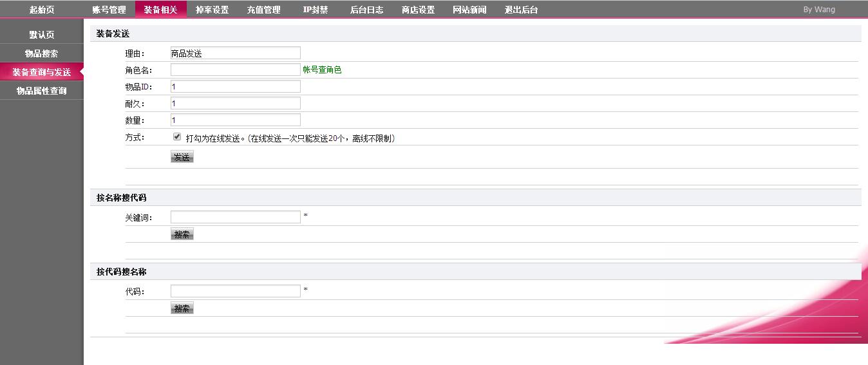Focus the 角色名 input field
The image size is (868, 365).
tap(235, 70)
